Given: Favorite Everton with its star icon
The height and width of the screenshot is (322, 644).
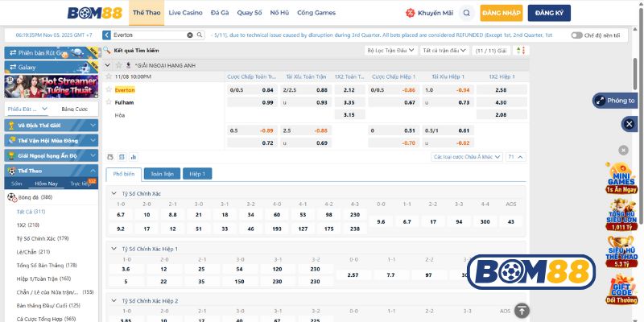Looking at the screenshot, I should pyautogui.click(x=109, y=90).
